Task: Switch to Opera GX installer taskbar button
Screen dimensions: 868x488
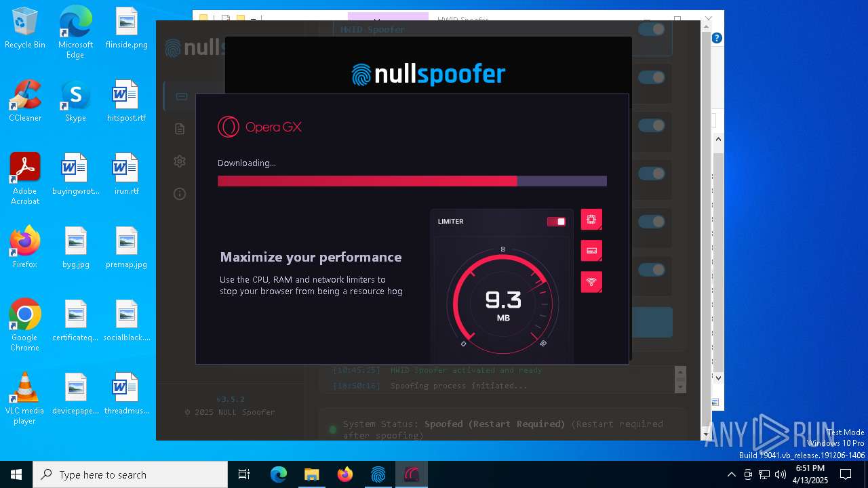Action: tap(412, 474)
